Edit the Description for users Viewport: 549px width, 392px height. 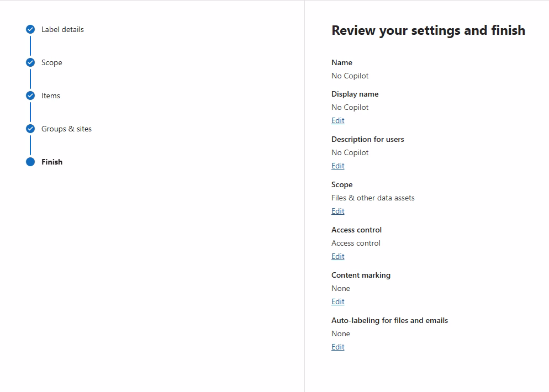tap(338, 166)
